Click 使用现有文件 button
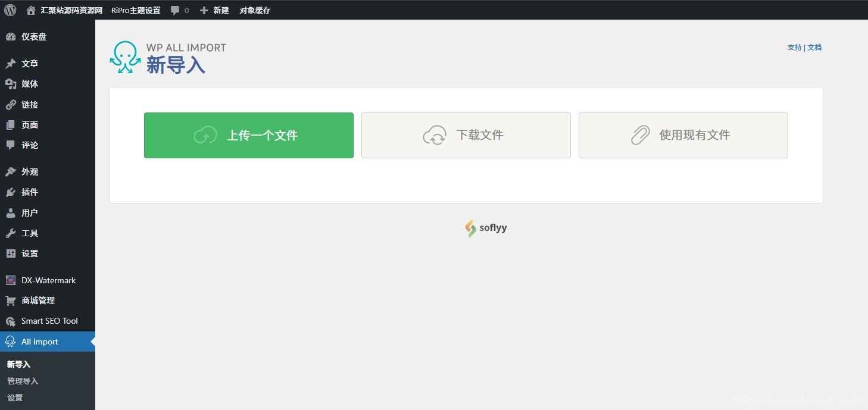 pyautogui.click(x=683, y=136)
